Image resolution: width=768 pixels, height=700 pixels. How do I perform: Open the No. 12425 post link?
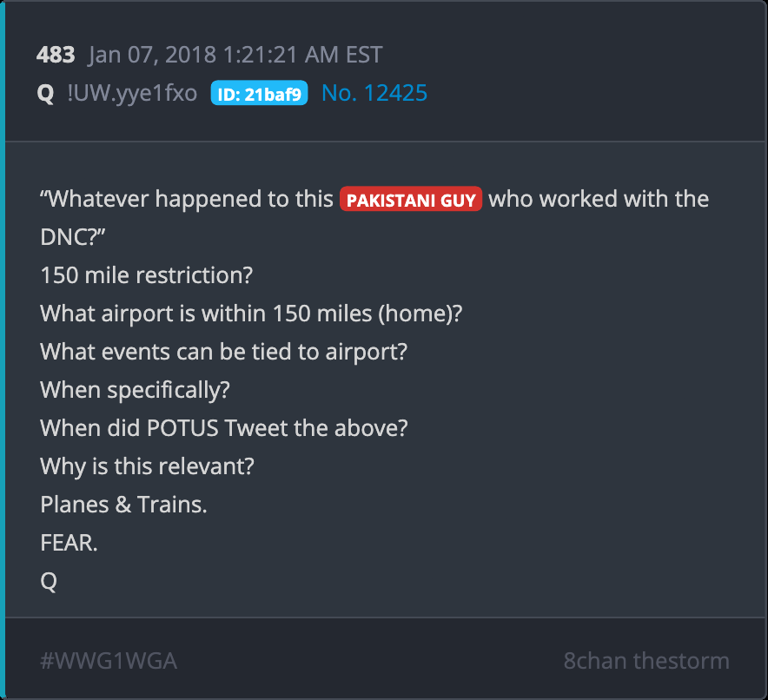click(x=374, y=93)
